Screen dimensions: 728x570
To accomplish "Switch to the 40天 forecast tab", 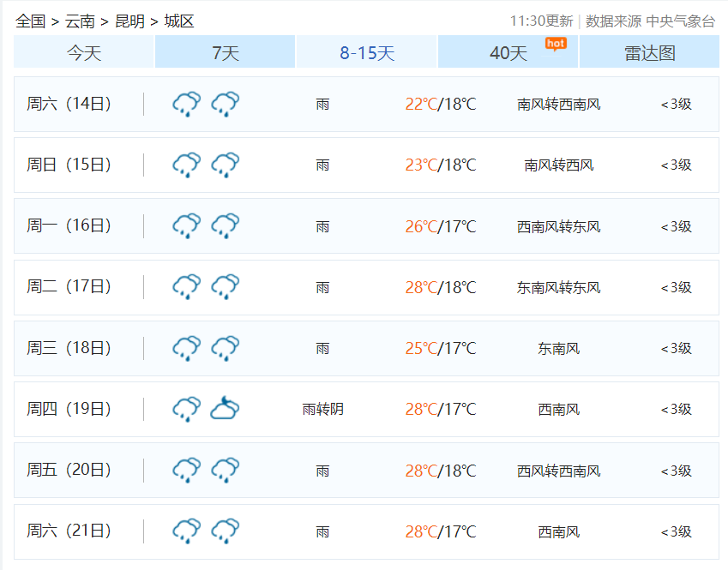I will coord(506,51).
